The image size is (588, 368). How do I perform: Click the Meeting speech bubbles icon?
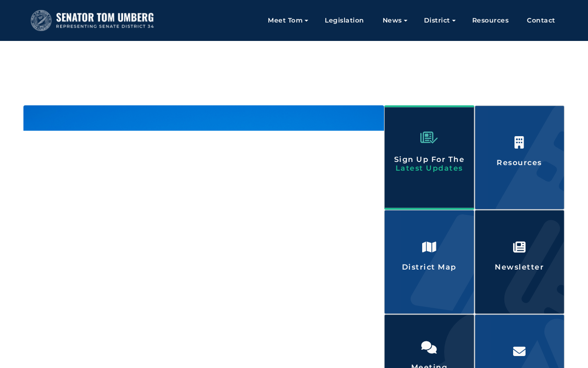(x=429, y=347)
